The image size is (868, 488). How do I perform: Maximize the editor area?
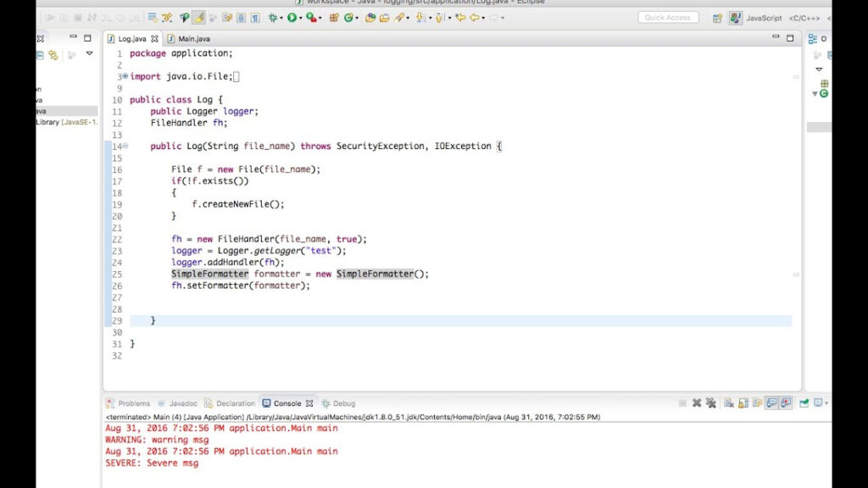(x=790, y=38)
